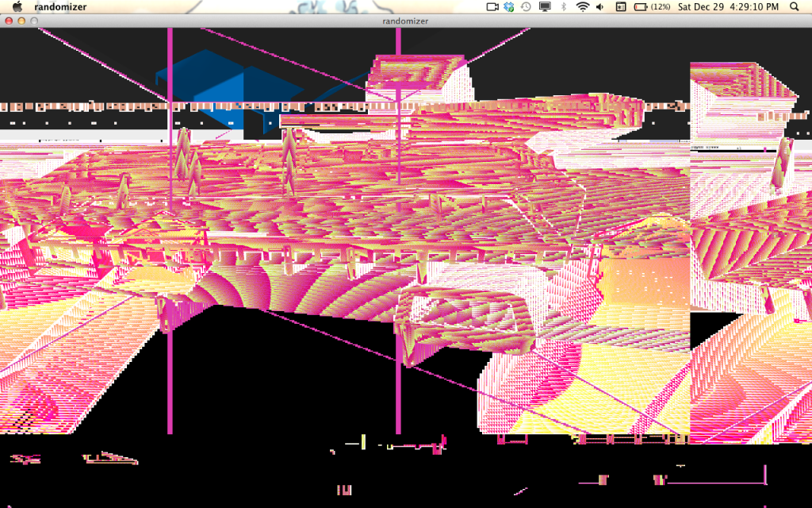
Task: Click the display mirroring monitor icon
Action: coord(545,7)
